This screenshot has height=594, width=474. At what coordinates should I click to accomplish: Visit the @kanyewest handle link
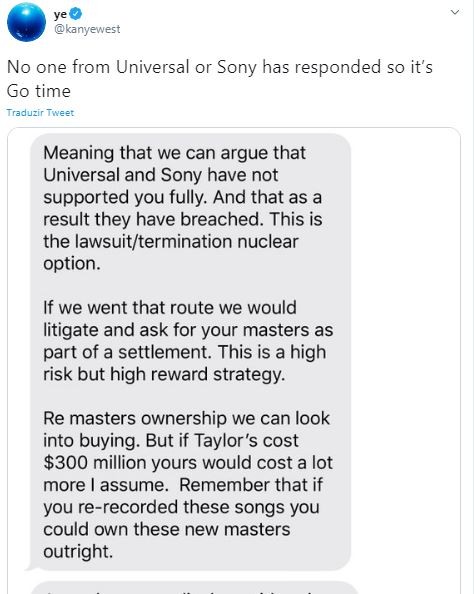pyautogui.click(x=87, y=29)
